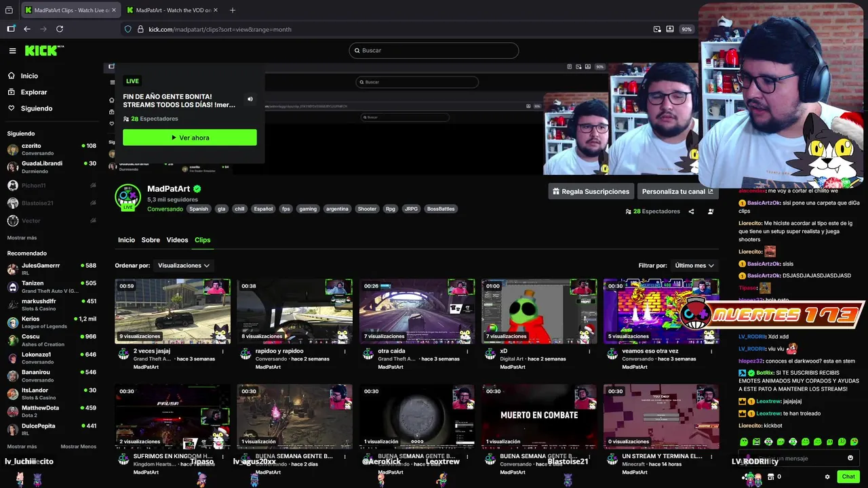Click the KICK logo
Screen dimensions: 868x488
click(44, 50)
